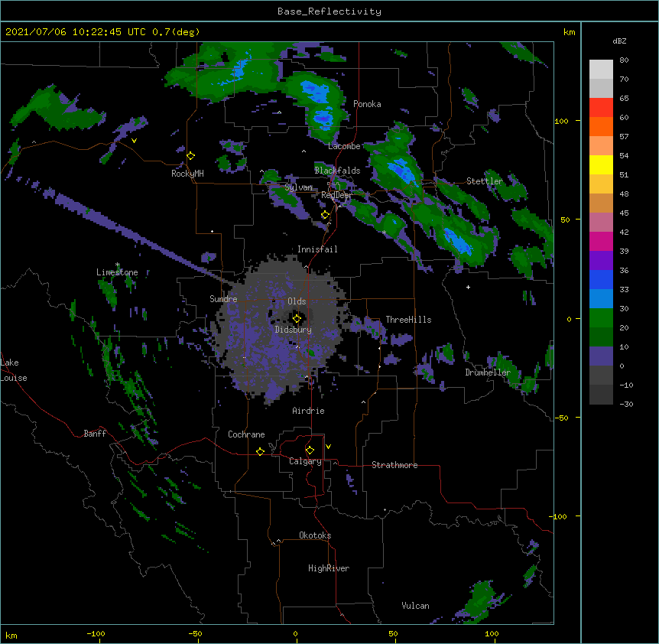The image size is (659, 644).
Task: Click the Sylvan label
Action: click(299, 187)
